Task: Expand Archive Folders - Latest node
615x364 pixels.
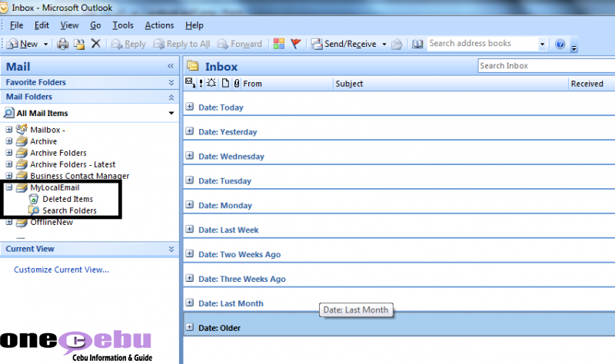Action: pos(9,164)
